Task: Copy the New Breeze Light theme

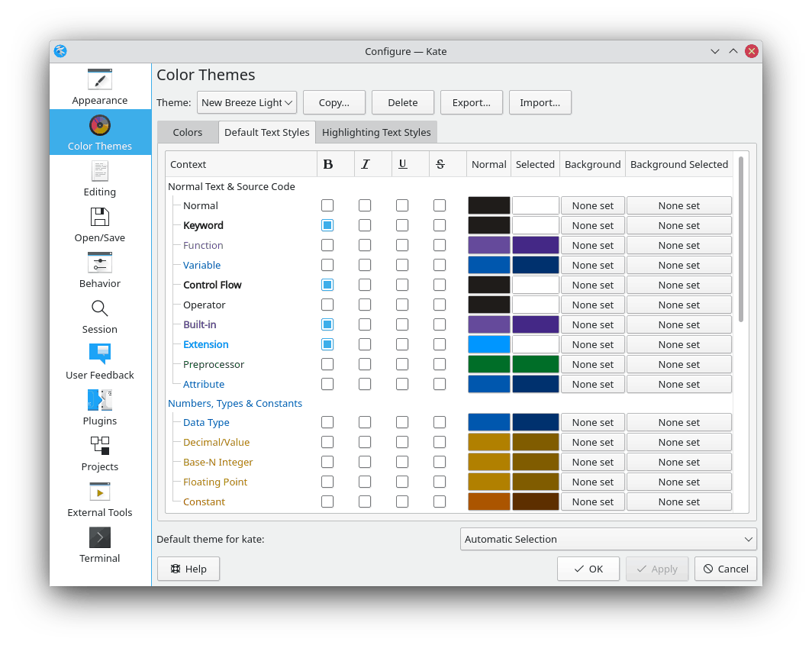Action: pos(333,102)
